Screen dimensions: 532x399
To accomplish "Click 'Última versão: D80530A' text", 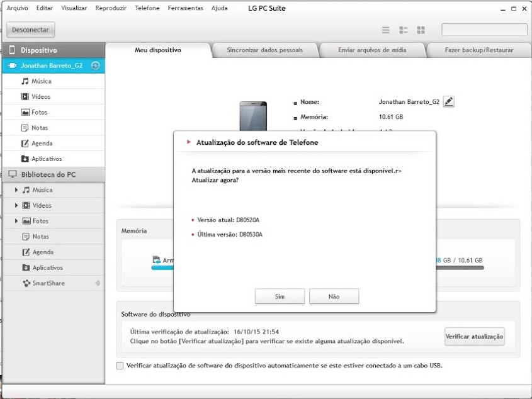I will tap(230, 235).
